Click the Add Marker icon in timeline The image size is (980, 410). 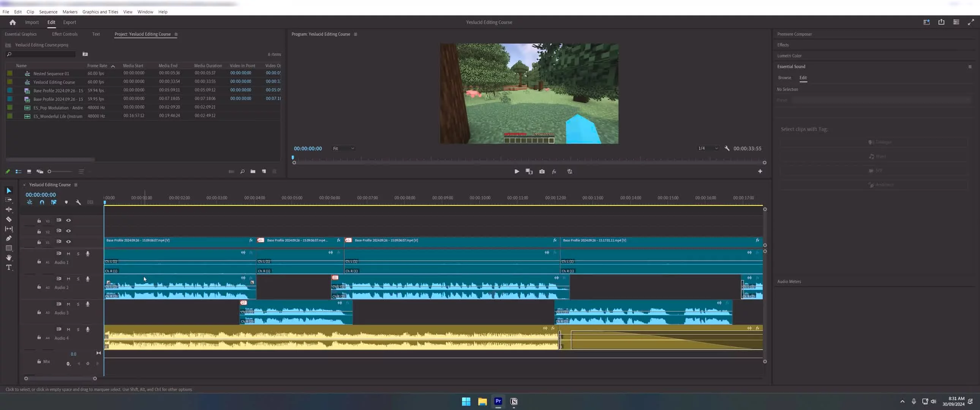click(x=66, y=202)
